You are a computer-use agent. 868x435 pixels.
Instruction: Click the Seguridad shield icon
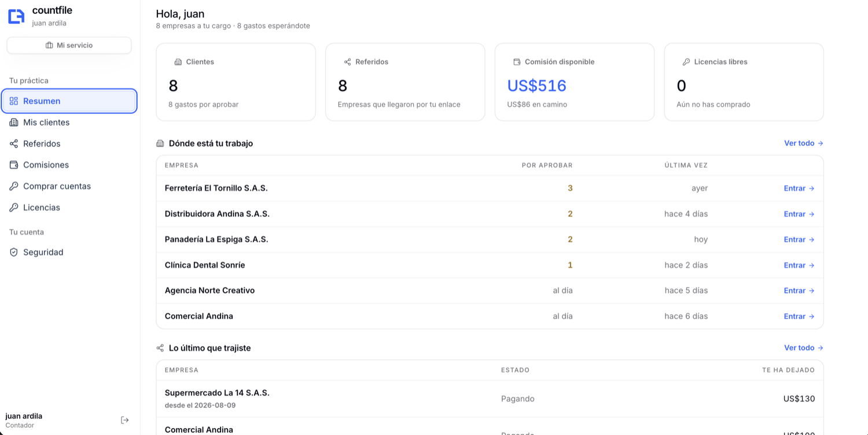pos(14,252)
